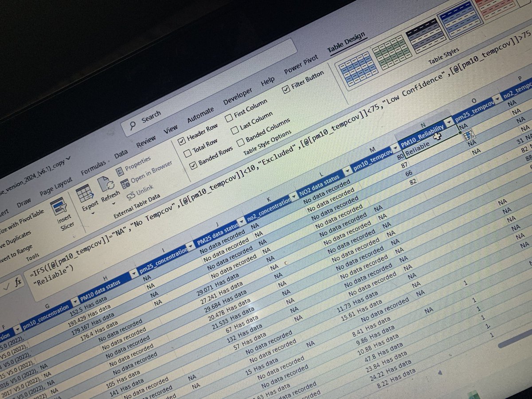
Task: Open the Data tab
Action: 121,154
